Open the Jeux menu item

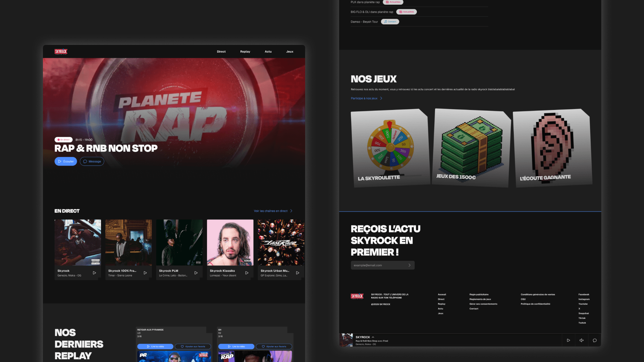pos(290,52)
